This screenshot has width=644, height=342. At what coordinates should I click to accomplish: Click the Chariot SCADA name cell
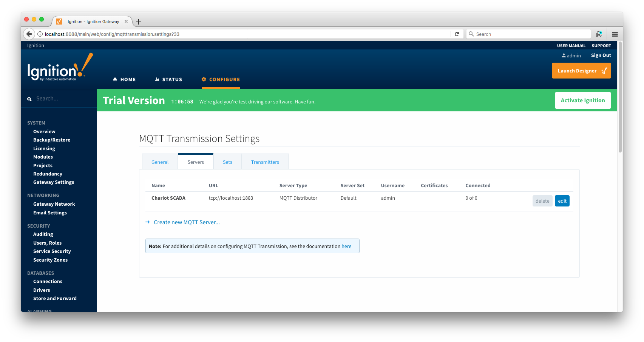[x=168, y=198]
